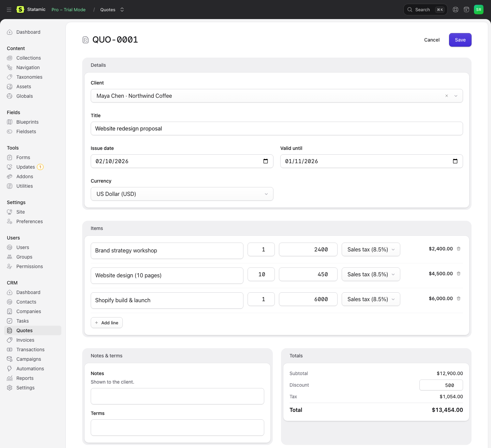Edit the Discount amount field
This screenshot has height=448, width=491.
(x=441, y=385)
